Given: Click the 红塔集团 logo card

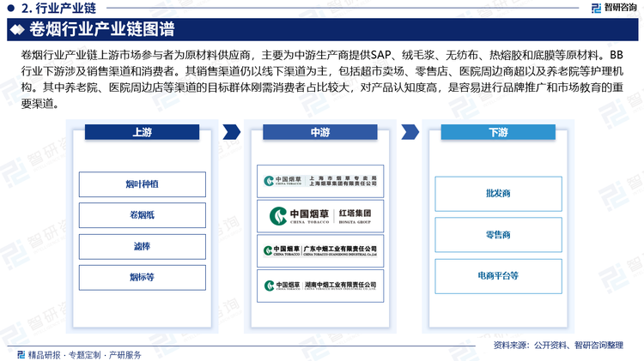Looking at the screenshot, I should (320, 216).
